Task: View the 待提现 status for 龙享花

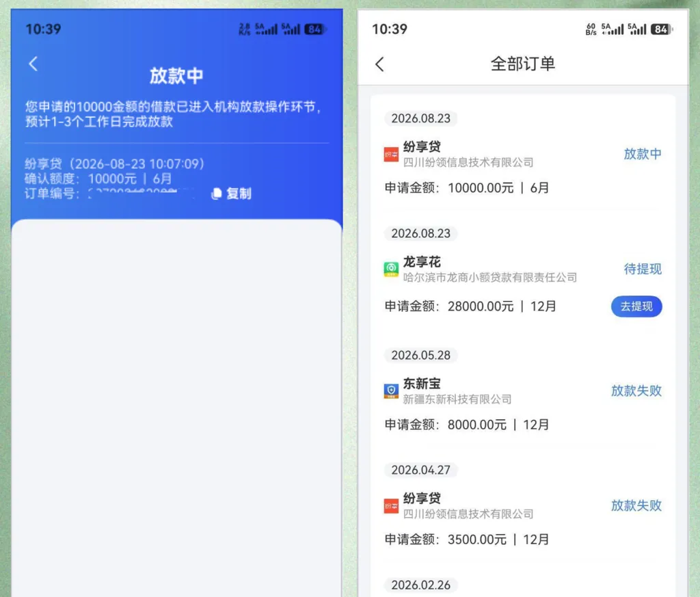Action: tap(643, 269)
